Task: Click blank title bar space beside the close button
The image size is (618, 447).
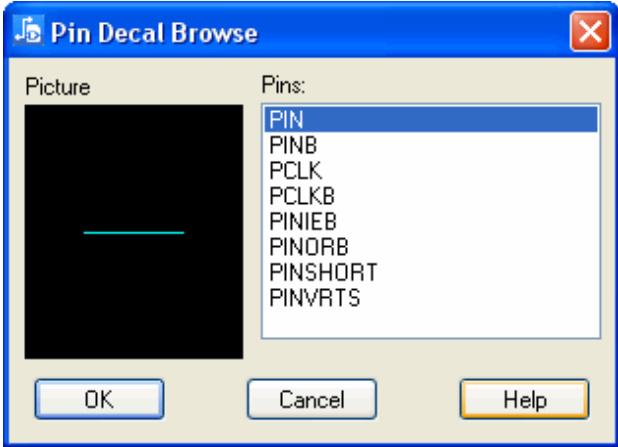Action: (450, 33)
